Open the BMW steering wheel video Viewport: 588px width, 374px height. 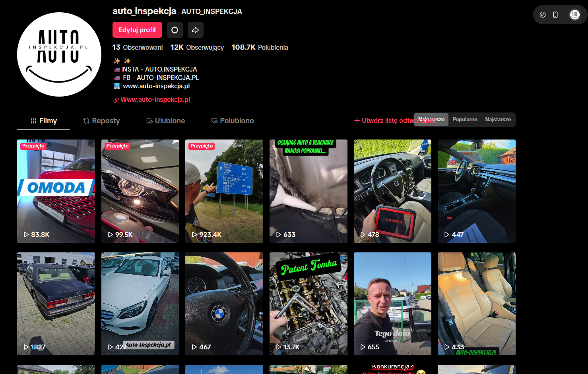click(x=224, y=304)
